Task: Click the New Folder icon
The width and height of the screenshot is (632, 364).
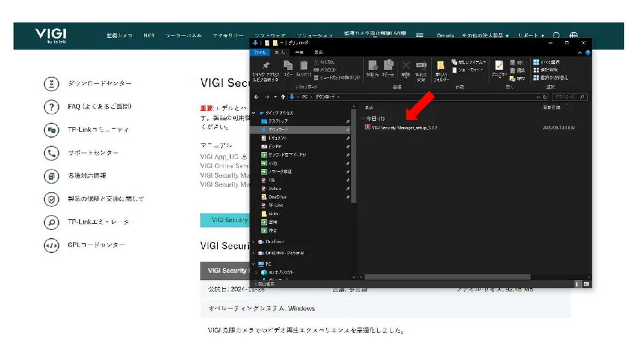Action: [441, 65]
